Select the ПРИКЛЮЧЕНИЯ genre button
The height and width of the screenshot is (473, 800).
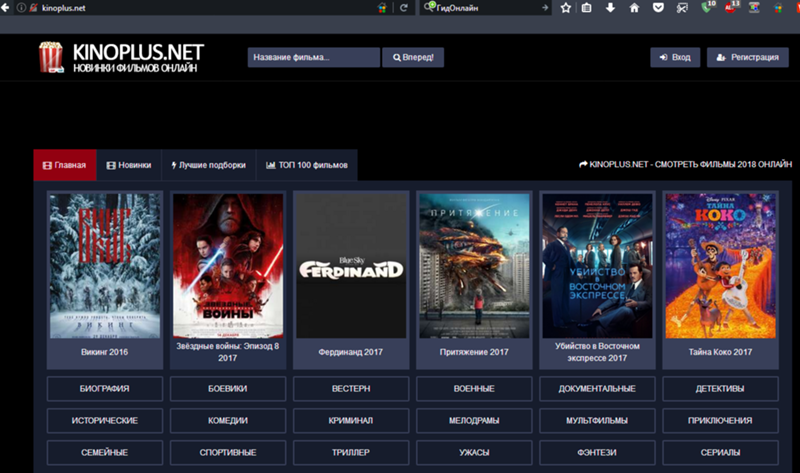(720, 420)
